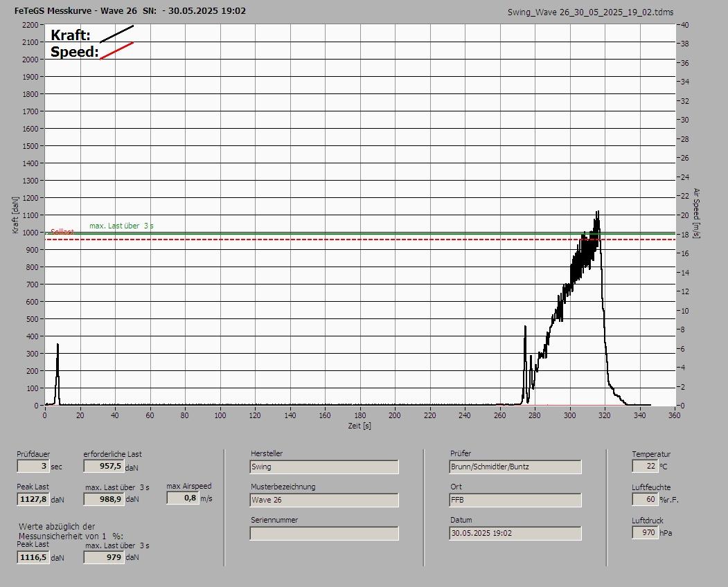Click green 'max. Last über 3 s' chart label

122,226
